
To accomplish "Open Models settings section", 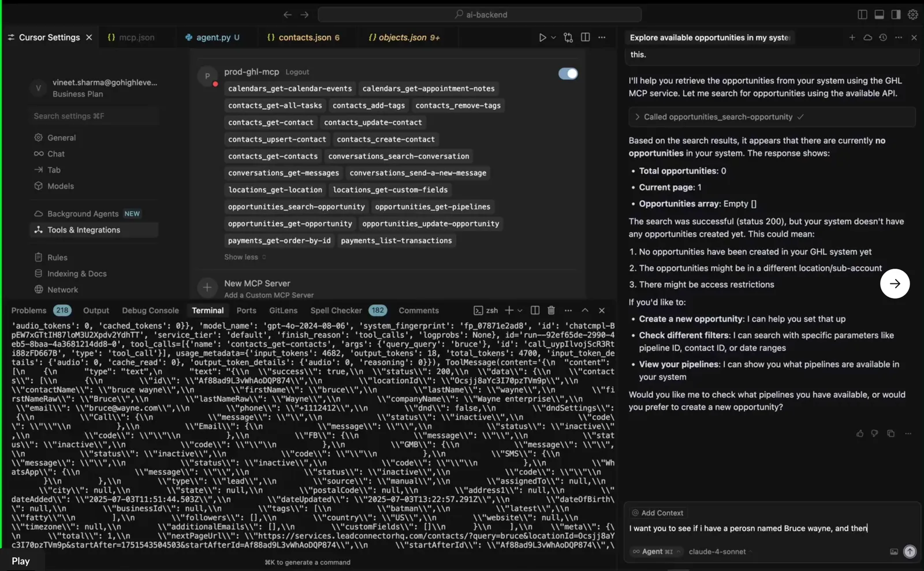I will tap(61, 186).
